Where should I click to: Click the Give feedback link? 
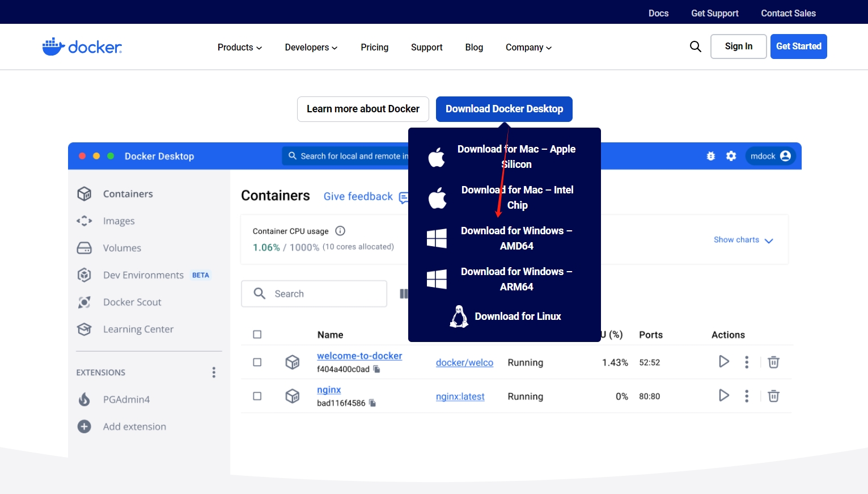click(358, 196)
